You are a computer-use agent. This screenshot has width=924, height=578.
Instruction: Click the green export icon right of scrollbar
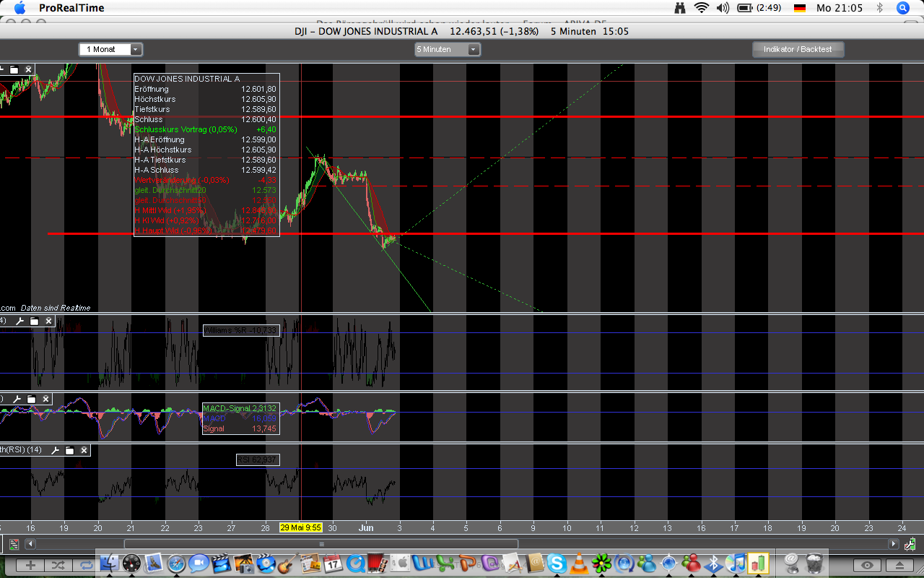911,544
